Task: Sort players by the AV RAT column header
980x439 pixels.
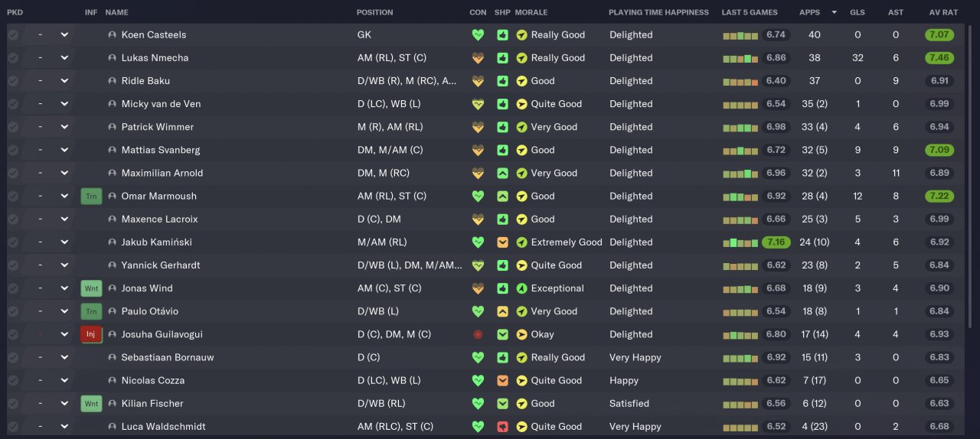Action: [x=943, y=12]
